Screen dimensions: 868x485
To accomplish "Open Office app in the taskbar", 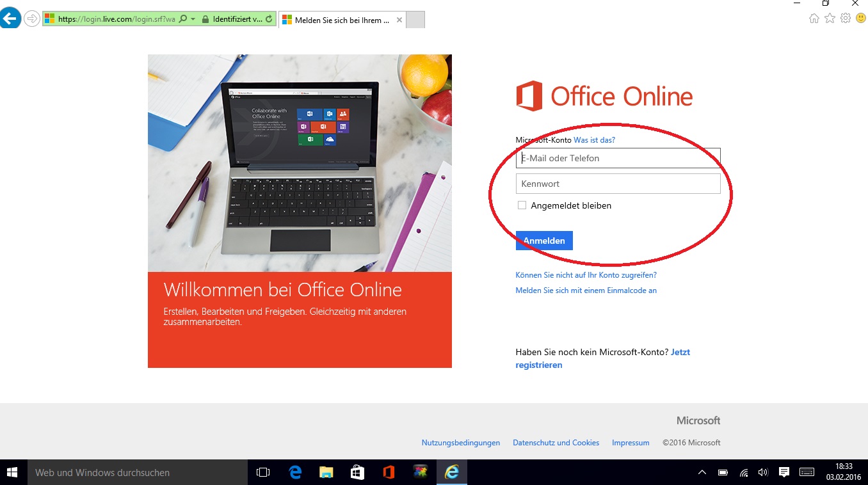I will (389, 472).
